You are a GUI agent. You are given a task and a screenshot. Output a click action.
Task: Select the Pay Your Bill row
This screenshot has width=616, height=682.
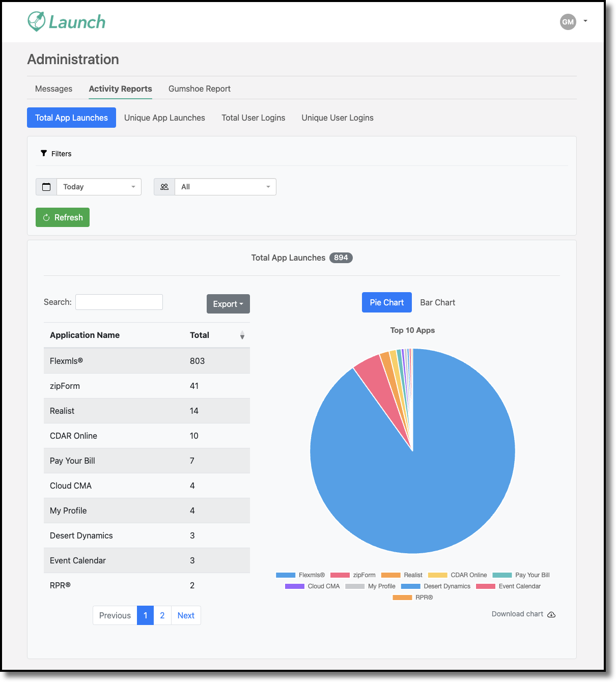tap(147, 461)
